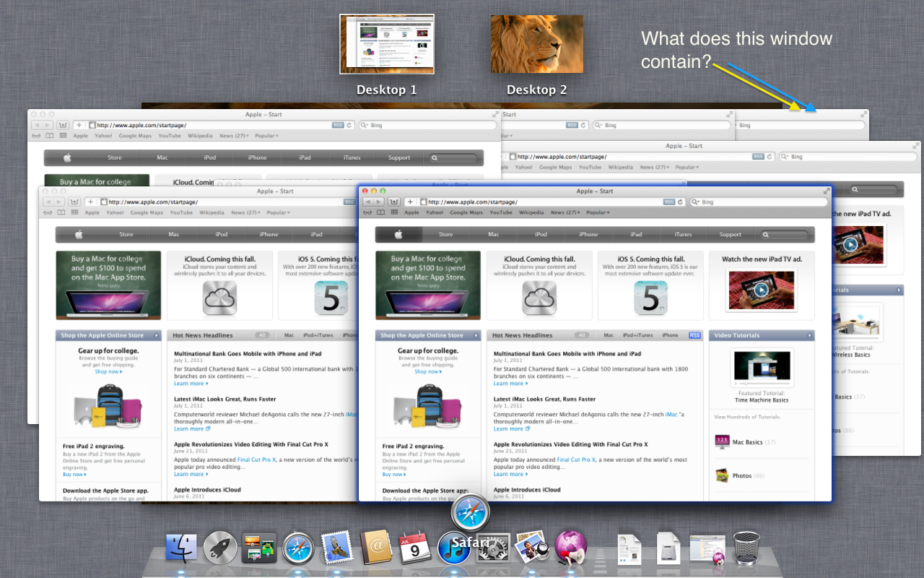Open Preview app in the dock
924x578 pixels.
(532, 548)
